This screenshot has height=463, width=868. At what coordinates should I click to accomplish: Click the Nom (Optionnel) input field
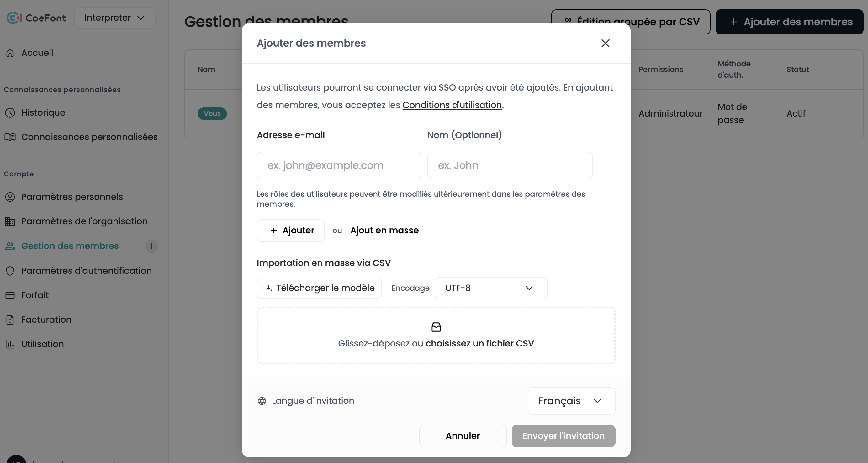point(510,165)
